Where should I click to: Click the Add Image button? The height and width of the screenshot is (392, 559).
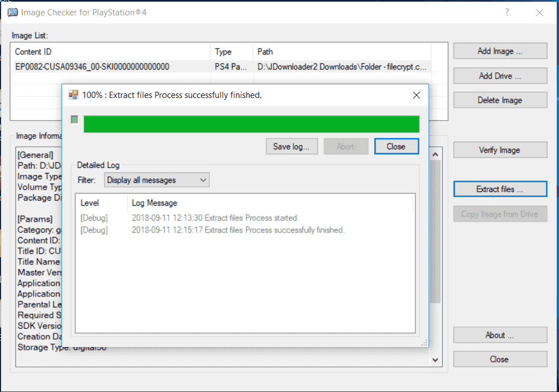(x=500, y=51)
